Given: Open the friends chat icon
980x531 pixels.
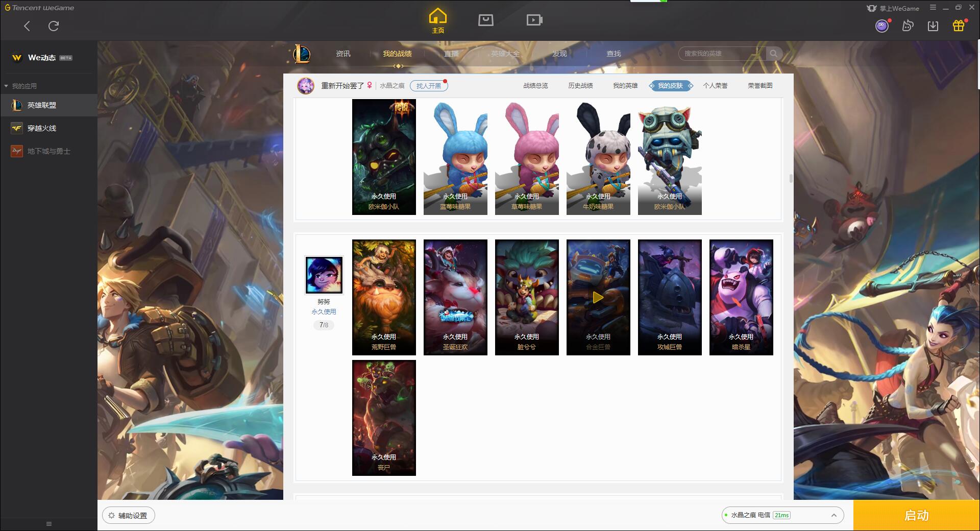Looking at the screenshot, I should [908, 26].
